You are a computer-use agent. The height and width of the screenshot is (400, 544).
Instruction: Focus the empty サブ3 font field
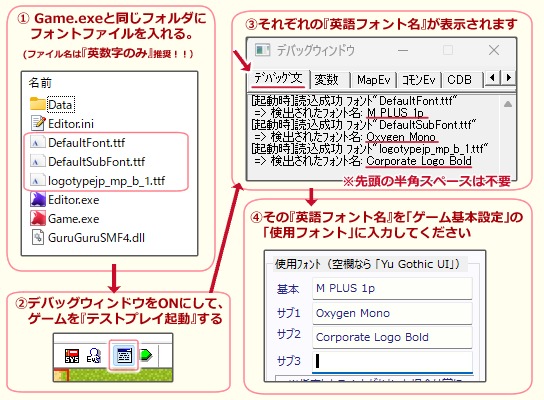(392, 361)
